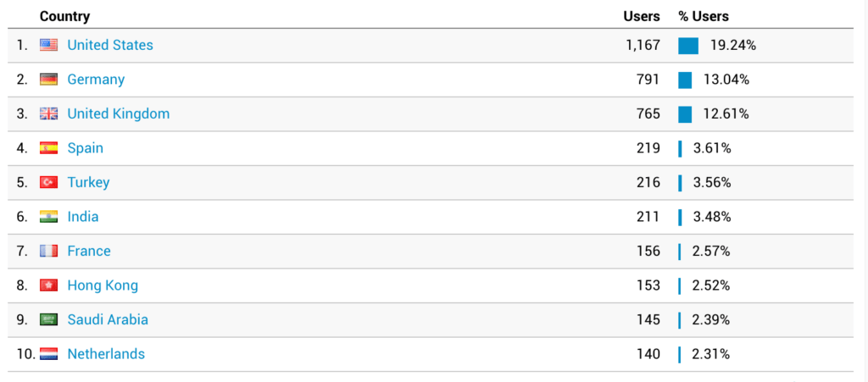Click the Hong Kong flag icon
The width and height of the screenshot is (868, 382).
[48, 285]
